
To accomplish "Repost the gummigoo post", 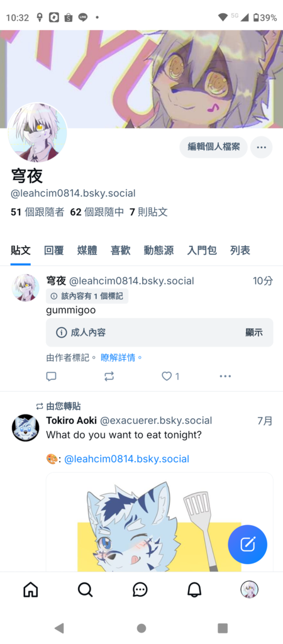I will tap(109, 376).
